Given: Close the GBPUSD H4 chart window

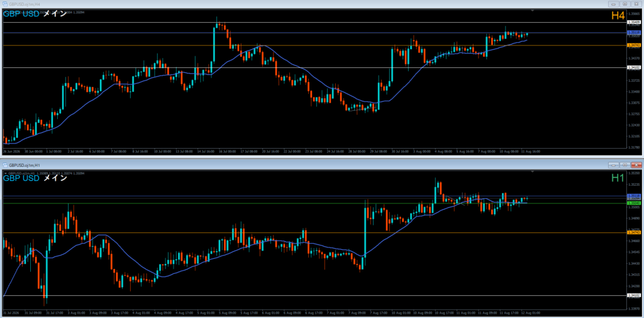Looking at the screenshot, I should point(636,4).
